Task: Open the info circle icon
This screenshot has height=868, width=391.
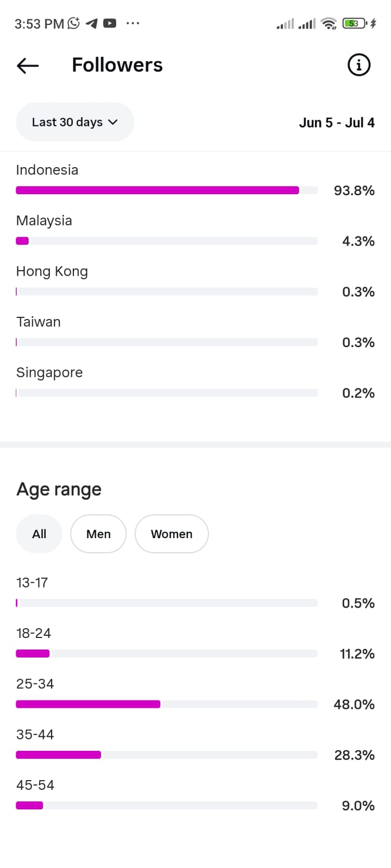Action: (358, 65)
